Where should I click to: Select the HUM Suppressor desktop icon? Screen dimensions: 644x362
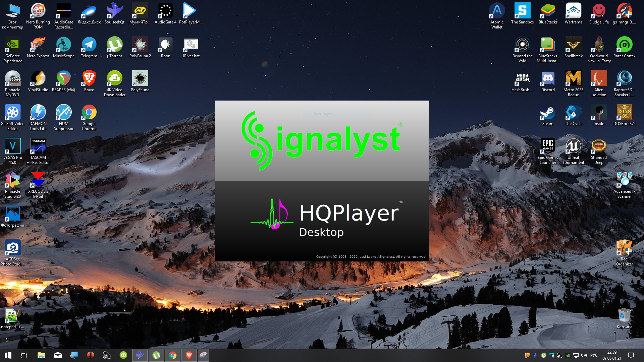coord(63,117)
